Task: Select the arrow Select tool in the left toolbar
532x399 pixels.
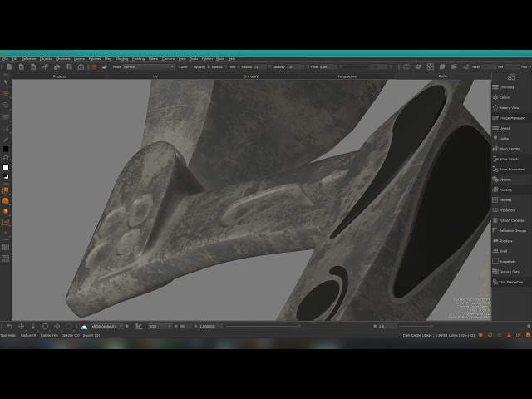Action: click(x=6, y=81)
